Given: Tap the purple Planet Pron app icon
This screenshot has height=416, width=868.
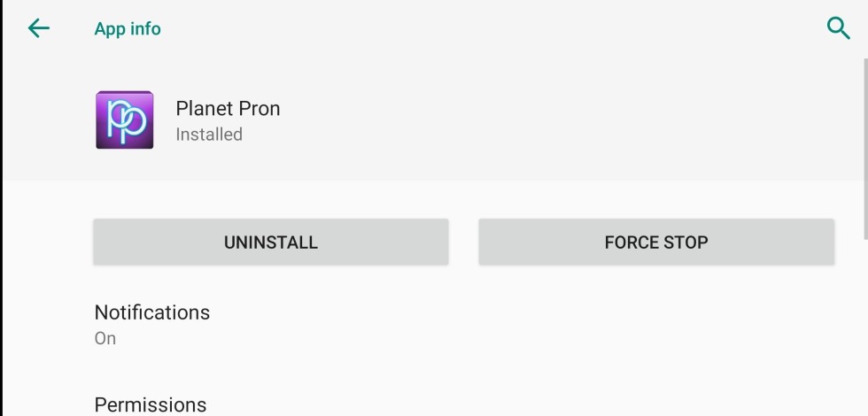Looking at the screenshot, I should 124,119.
